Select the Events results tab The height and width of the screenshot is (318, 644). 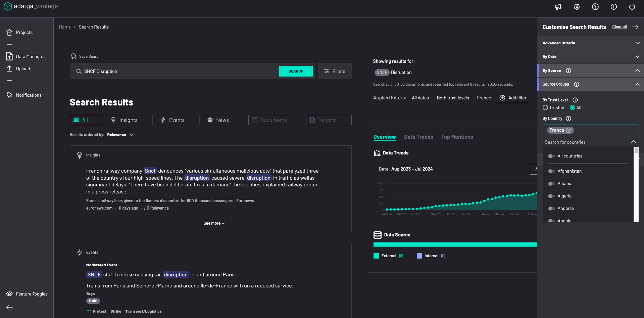pyautogui.click(x=178, y=120)
